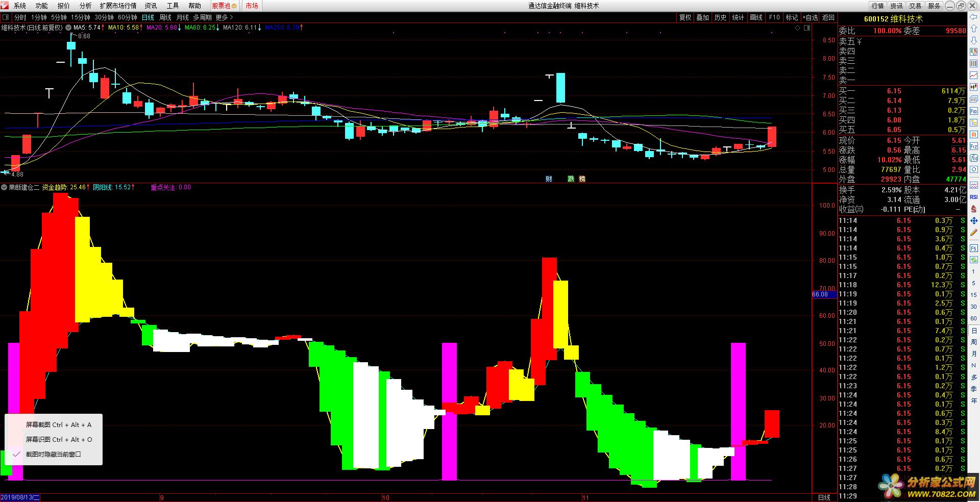Select 60-minute period in right sidebar
Image resolution: width=980 pixels, height=502 pixels.
tap(974, 318)
